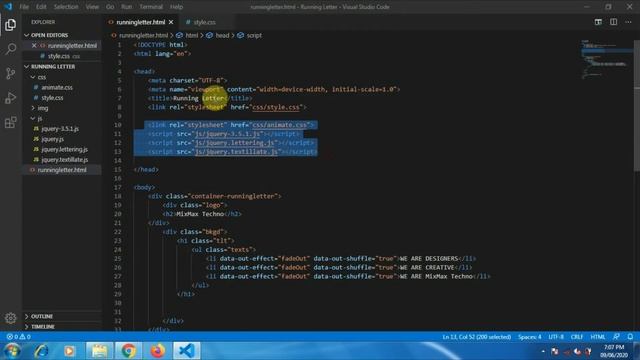640x360 pixels.
Task: Open jquery.textillate.js file
Action: click(x=64, y=160)
